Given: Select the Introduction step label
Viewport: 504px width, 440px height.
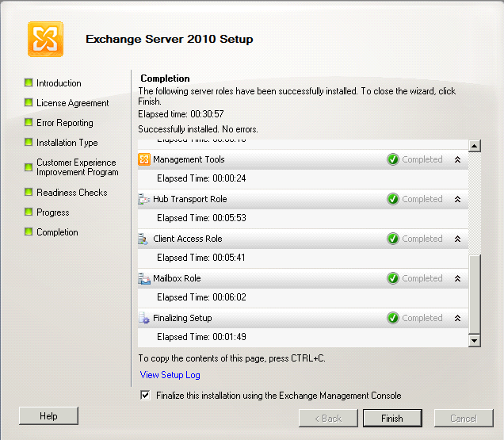Looking at the screenshot, I should (59, 83).
